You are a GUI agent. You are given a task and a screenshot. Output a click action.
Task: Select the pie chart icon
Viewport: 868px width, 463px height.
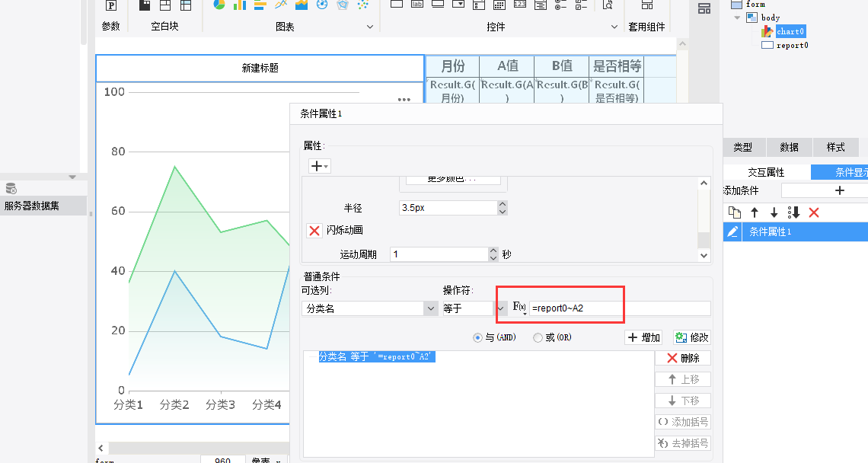[x=219, y=5]
